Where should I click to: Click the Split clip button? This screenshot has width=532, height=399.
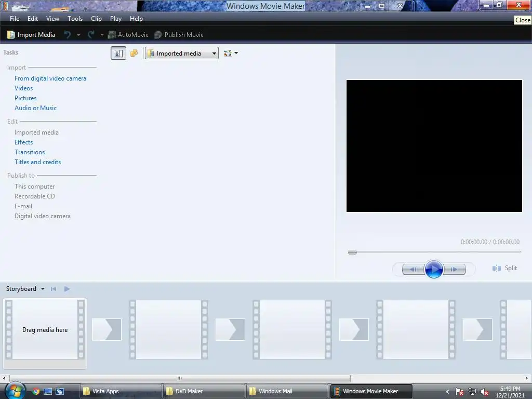click(x=504, y=268)
